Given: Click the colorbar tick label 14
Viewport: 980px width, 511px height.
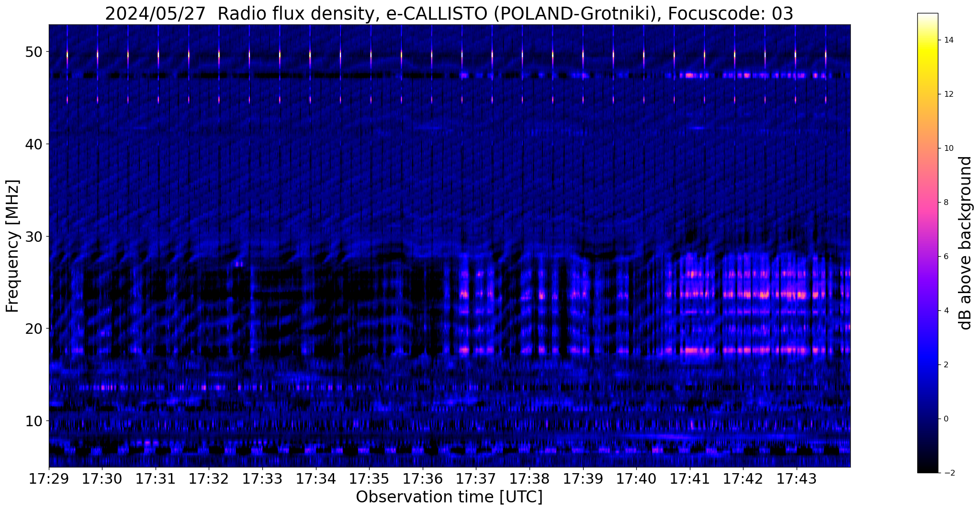Looking at the screenshot, I should (x=948, y=40).
